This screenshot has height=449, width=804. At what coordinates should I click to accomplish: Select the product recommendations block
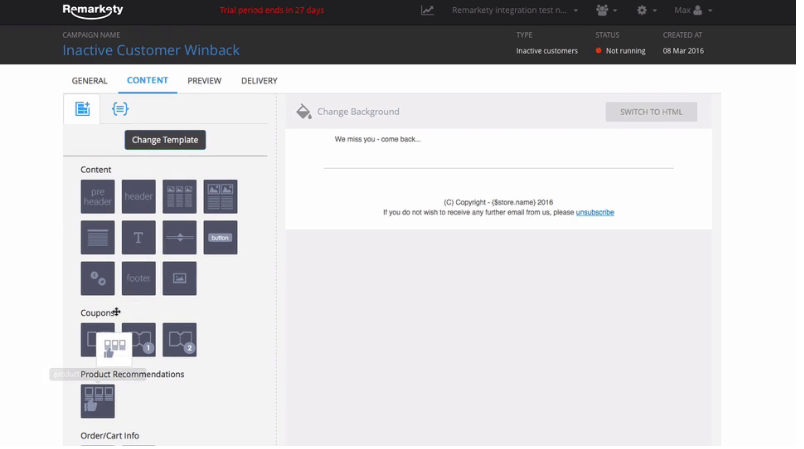click(97, 401)
